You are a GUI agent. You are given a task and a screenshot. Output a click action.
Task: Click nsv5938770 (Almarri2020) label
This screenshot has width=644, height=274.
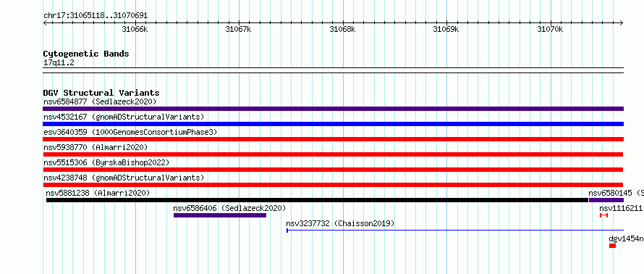(x=96, y=147)
